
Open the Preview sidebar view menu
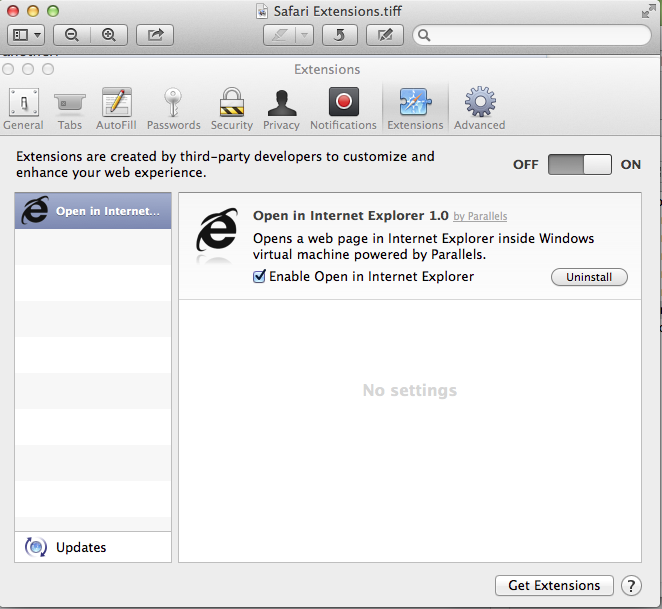[x=26, y=35]
